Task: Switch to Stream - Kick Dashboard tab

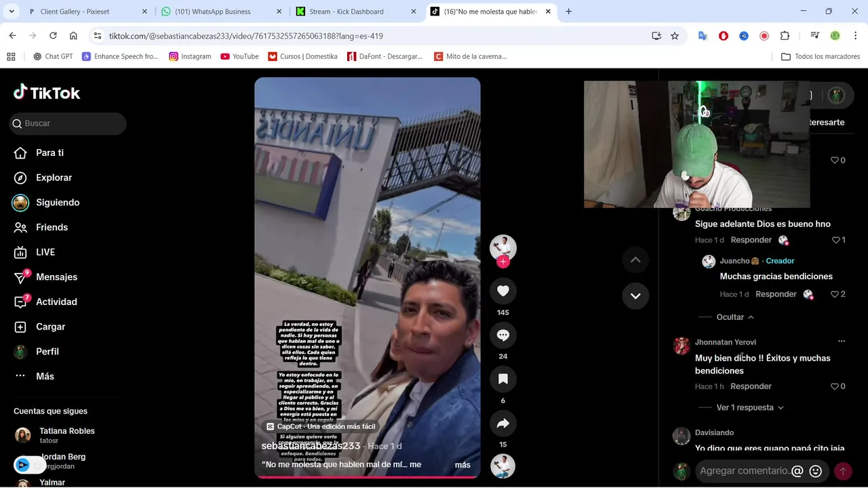Action: [x=356, y=12]
